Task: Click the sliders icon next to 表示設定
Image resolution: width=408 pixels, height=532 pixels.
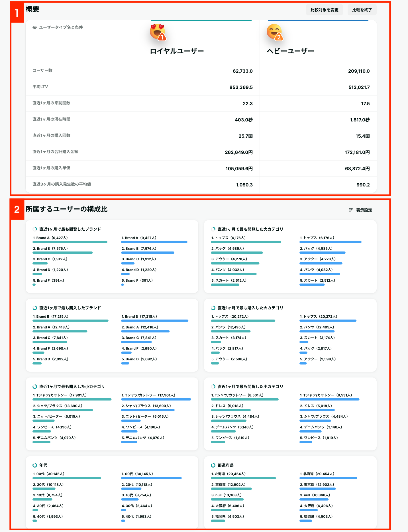Action: tap(351, 210)
